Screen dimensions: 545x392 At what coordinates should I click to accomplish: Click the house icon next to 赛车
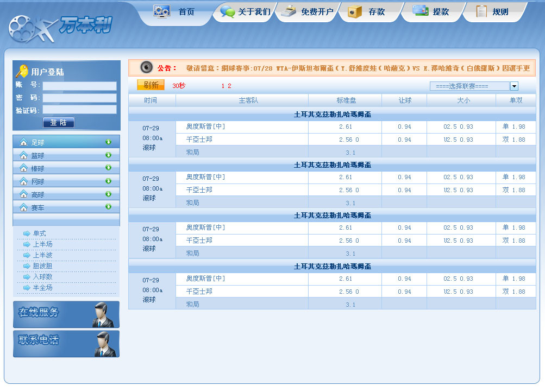point(23,207)
